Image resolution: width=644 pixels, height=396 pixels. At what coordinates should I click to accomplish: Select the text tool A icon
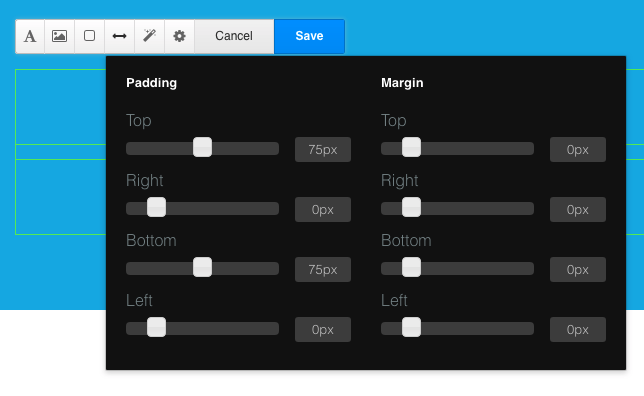tap(30, 36)
